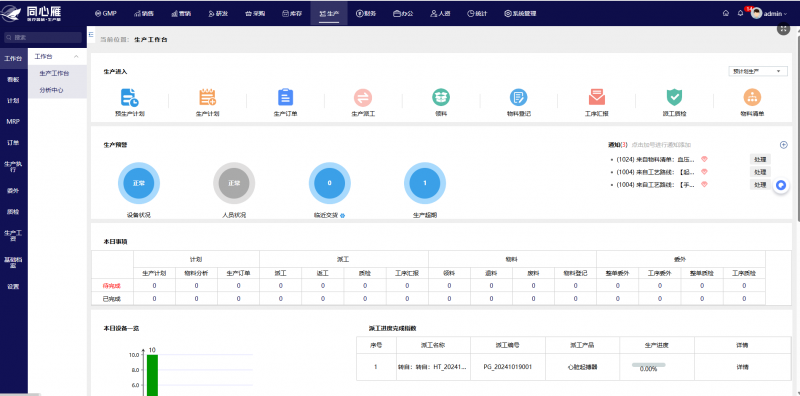Select 订单 in the left sidebar
This screenshot has height=396, width=800.
13,142
